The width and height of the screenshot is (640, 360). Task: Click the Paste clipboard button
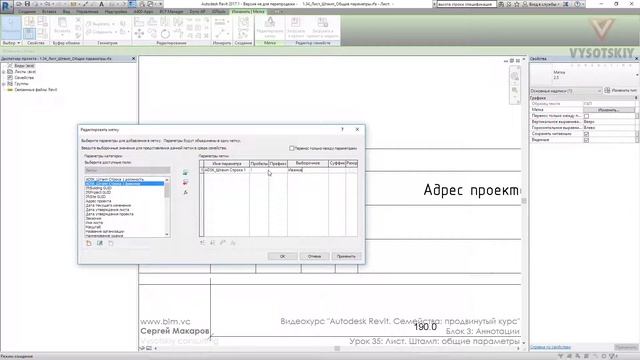pos(62,26)
